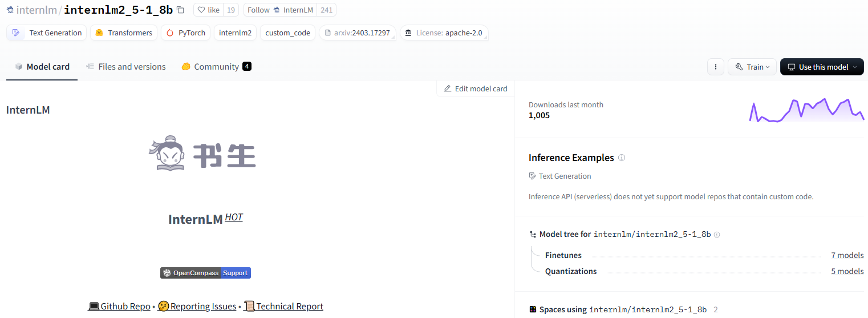The image size is (868, 318).
Task: Expand the Use this model dropdown
Action: tap(822, 67)
